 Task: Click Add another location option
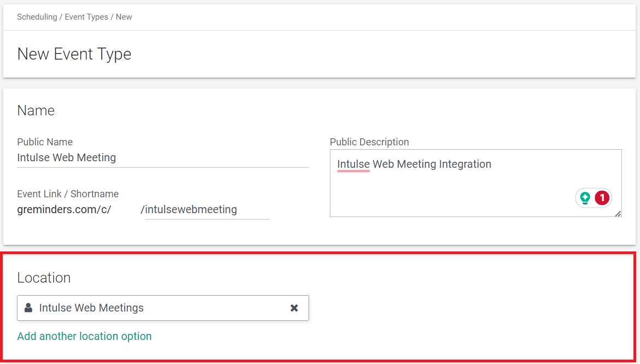pyautogui.click(x=84, y=336)
